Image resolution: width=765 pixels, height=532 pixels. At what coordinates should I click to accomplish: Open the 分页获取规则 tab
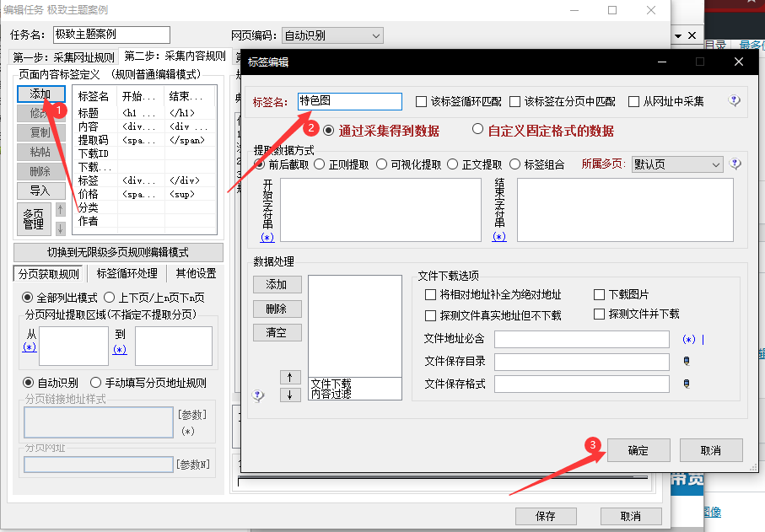[48, 274]
